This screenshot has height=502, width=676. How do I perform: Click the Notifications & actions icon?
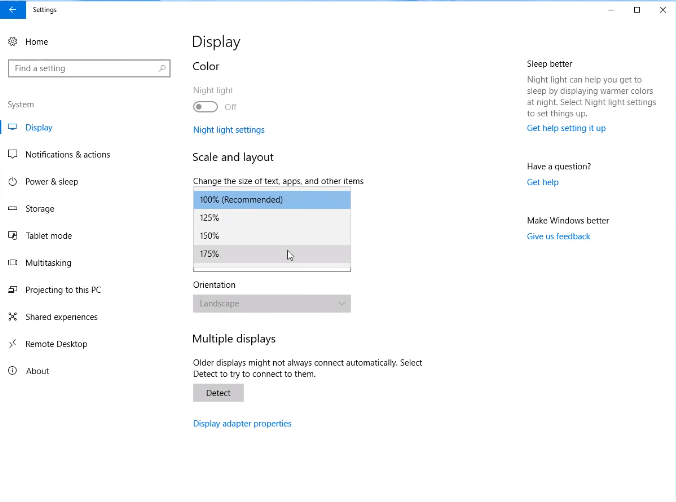13,155
